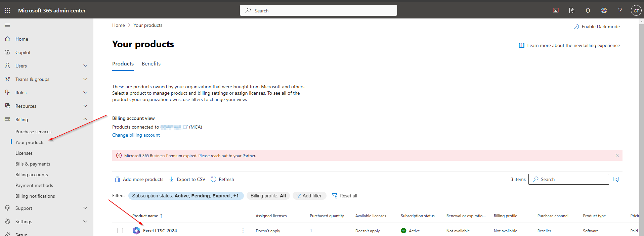The height and width of the screenshot is (236, 644).
Task: Click Change billing account link
Action: [x=136, y=135]
